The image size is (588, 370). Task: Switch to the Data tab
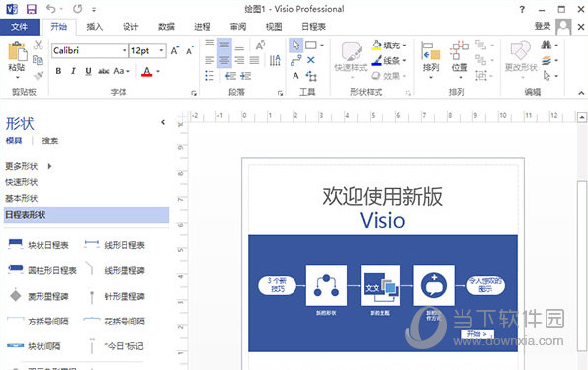166,27
